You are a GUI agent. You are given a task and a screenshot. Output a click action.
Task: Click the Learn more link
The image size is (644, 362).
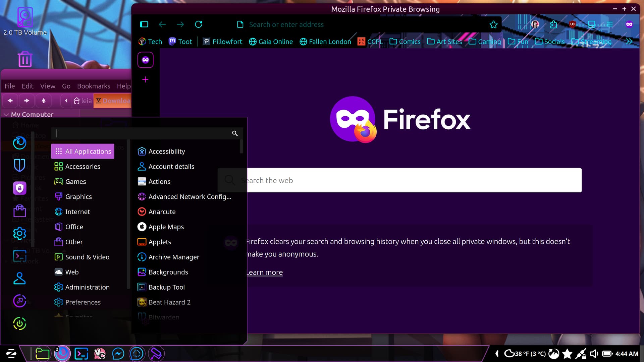point(265,273)
